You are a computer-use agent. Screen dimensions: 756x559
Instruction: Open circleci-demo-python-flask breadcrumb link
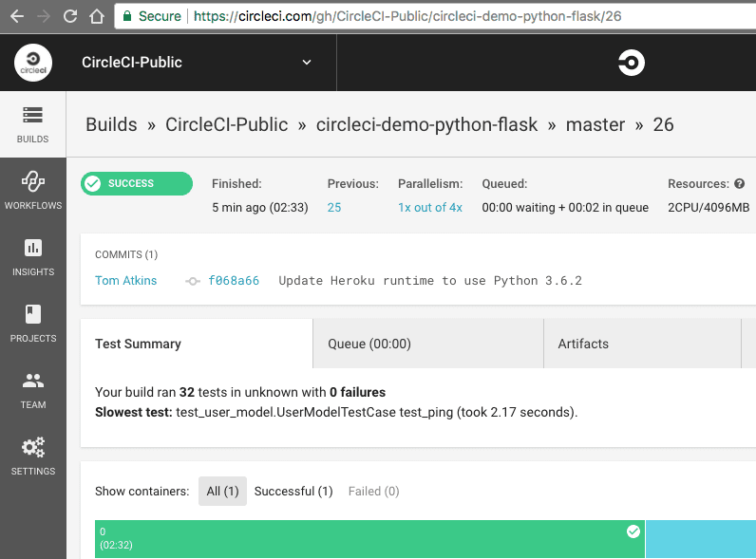426,125
